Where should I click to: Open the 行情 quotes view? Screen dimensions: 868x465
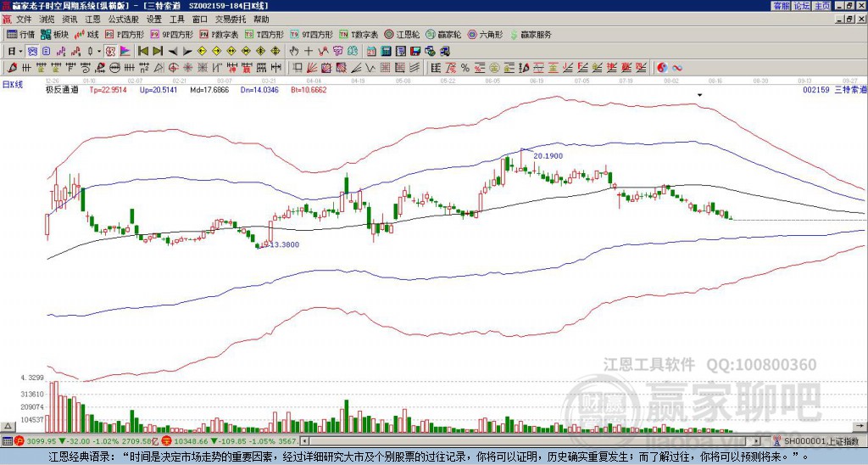click(20, 34)
